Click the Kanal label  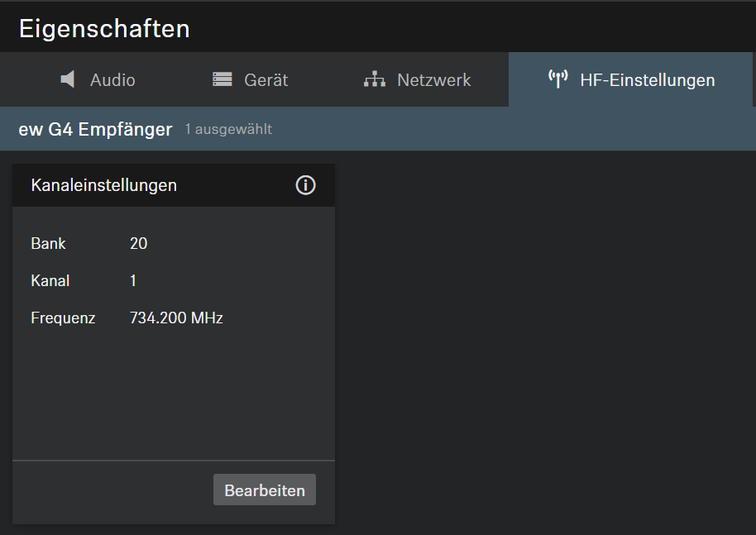click(x=50, y=281)
